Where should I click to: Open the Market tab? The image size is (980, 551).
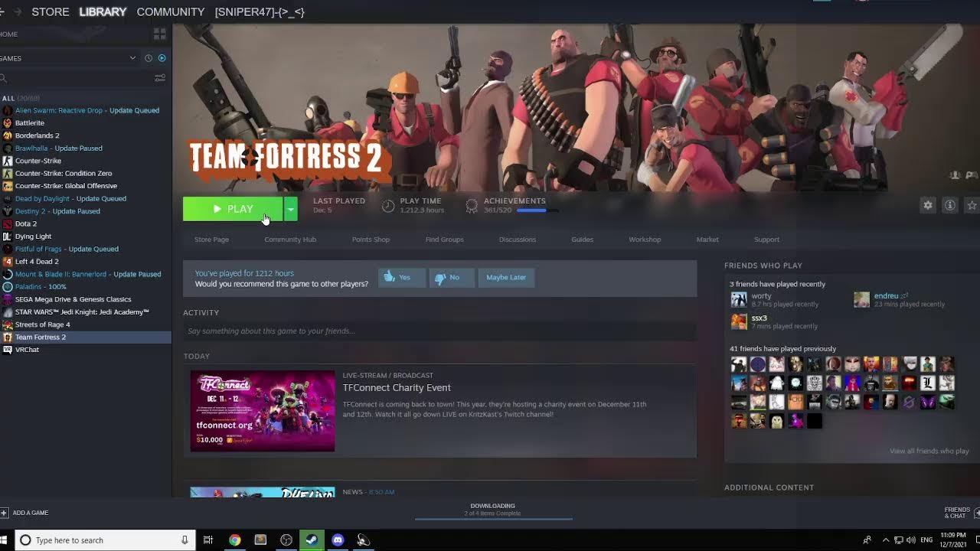pyautogui.click(x=707, y=240)
